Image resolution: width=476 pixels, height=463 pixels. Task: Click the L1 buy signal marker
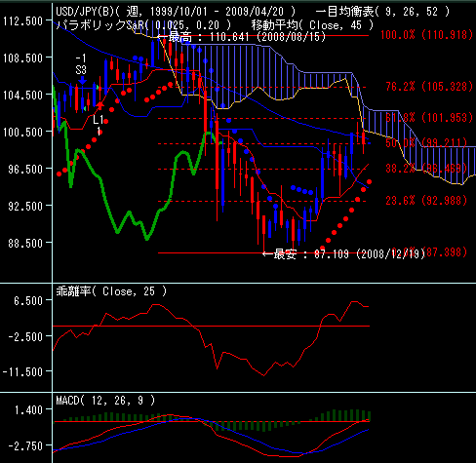(x=99, y=120)
